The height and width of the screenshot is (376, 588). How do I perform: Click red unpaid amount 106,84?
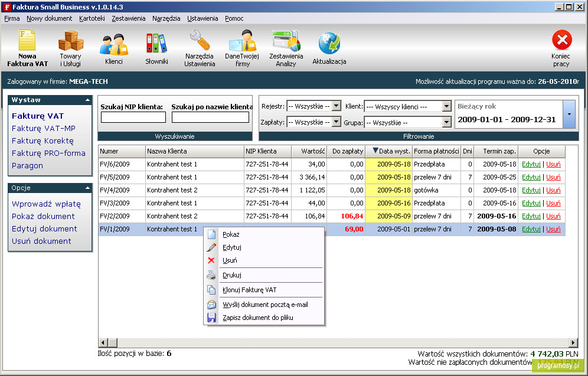pos(352,216)
